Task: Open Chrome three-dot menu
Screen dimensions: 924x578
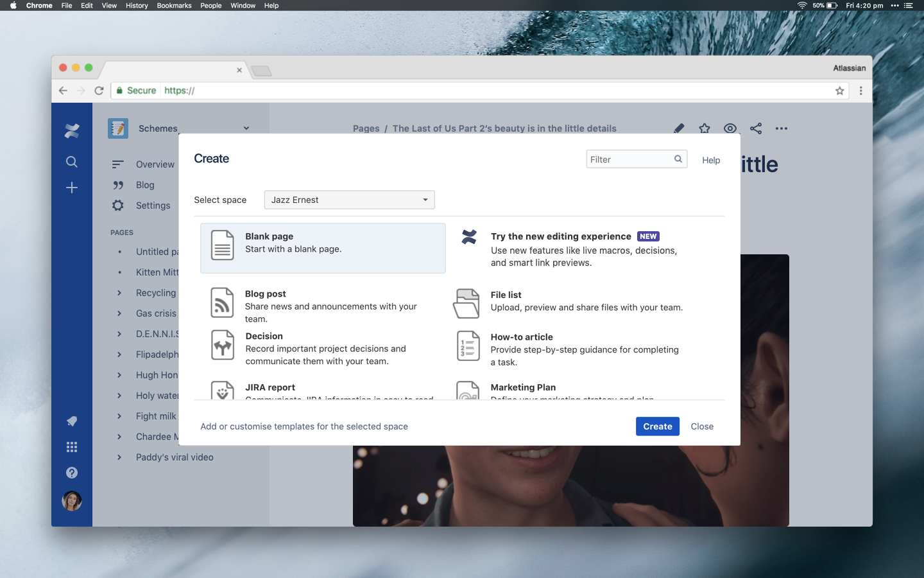Action: coord(861,91)
